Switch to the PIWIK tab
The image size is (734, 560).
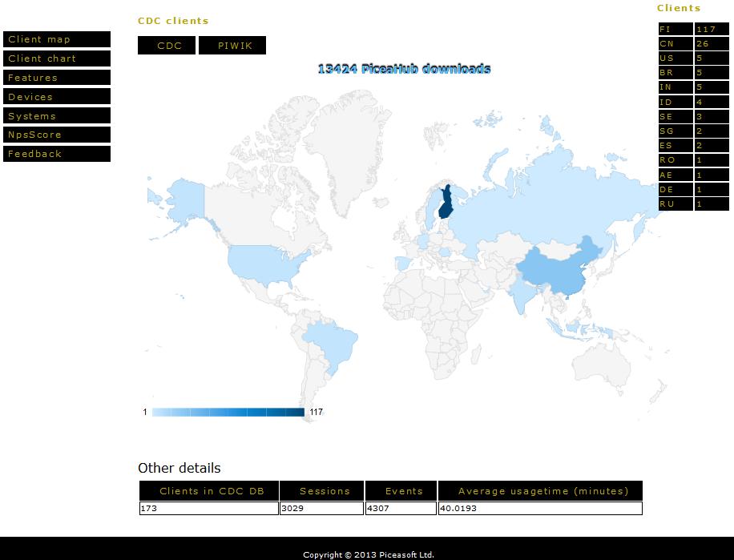click(232, 46)
